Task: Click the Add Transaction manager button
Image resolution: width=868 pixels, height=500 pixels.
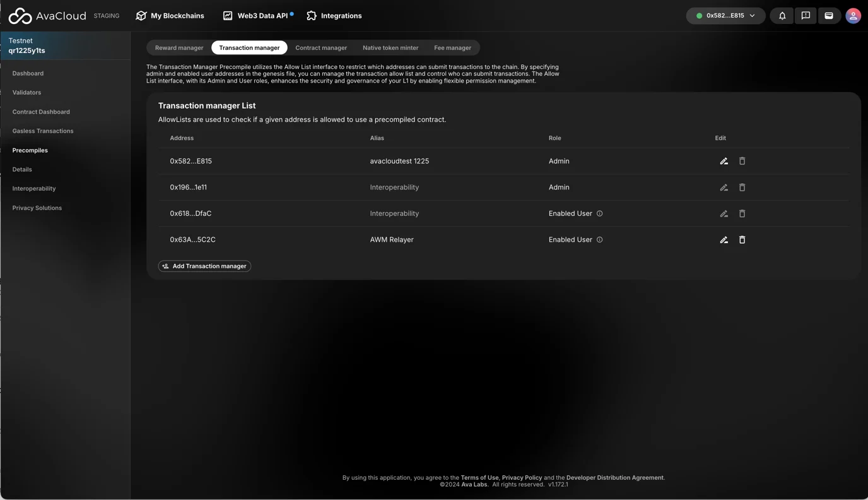Action: 204,266
